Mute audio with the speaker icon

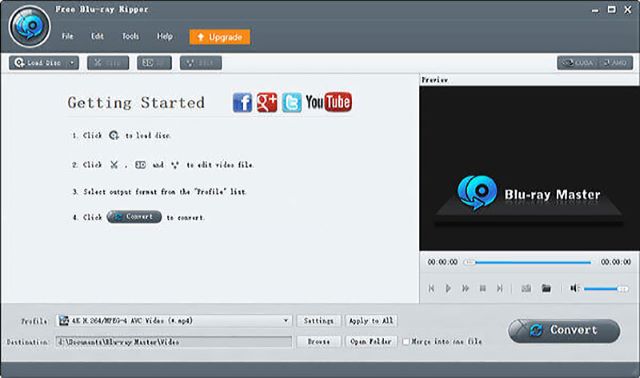(575, 289)
